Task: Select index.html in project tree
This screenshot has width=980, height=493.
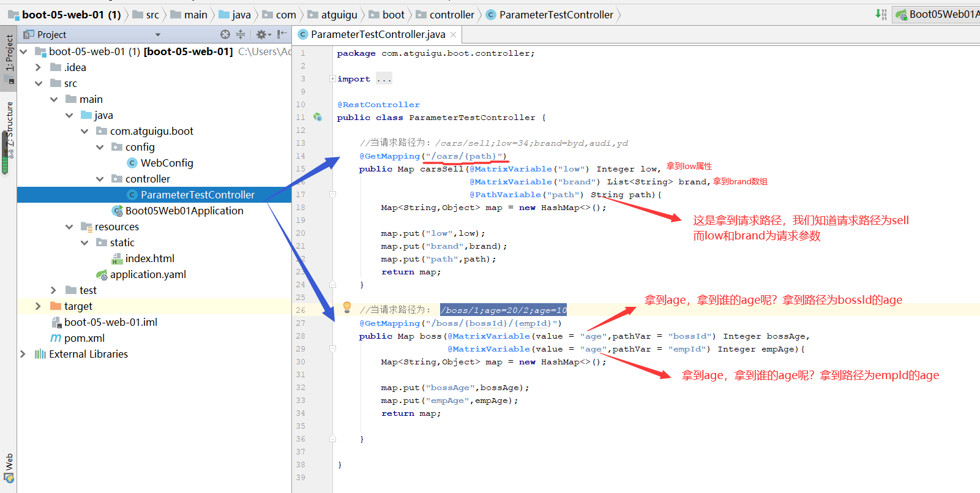Action: (x=143, y=258)
